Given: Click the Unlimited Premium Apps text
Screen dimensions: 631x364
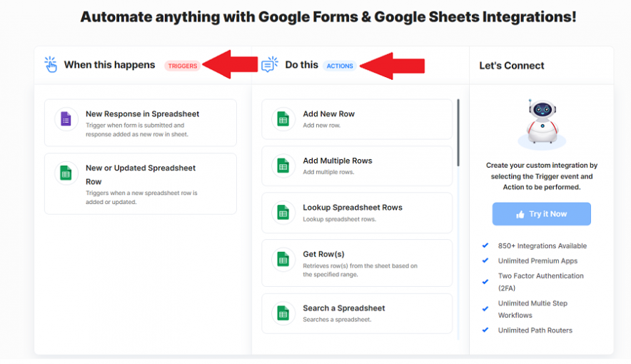Looking at the screenshot, I should [537, 261].
